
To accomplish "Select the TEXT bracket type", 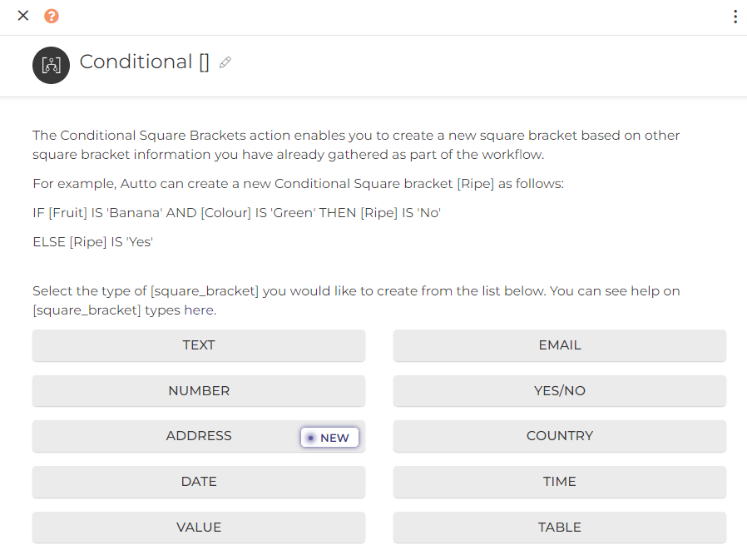I will 198,345.
